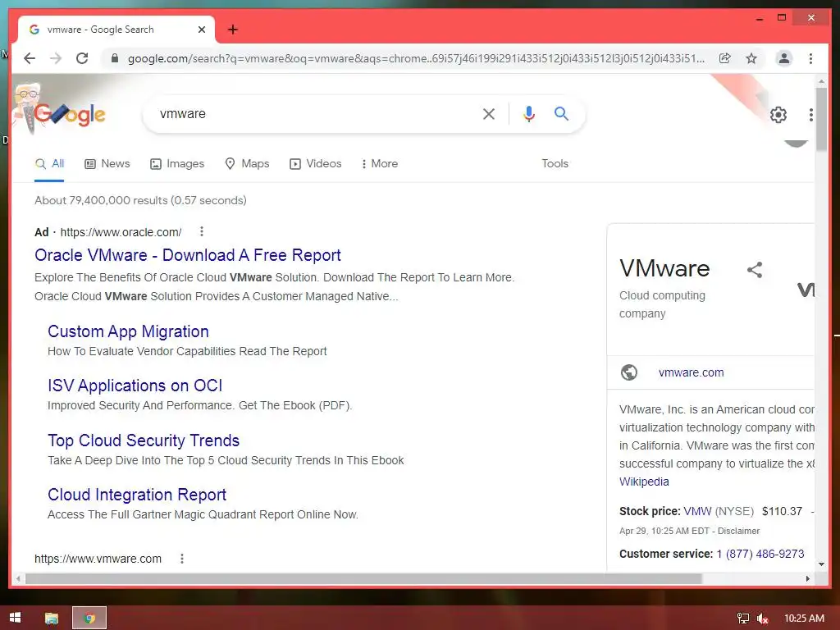Click the horizontal scrollbar left arrow
Image resolution: width=840 pixels, height=630 pixels.
click(18, 578)
